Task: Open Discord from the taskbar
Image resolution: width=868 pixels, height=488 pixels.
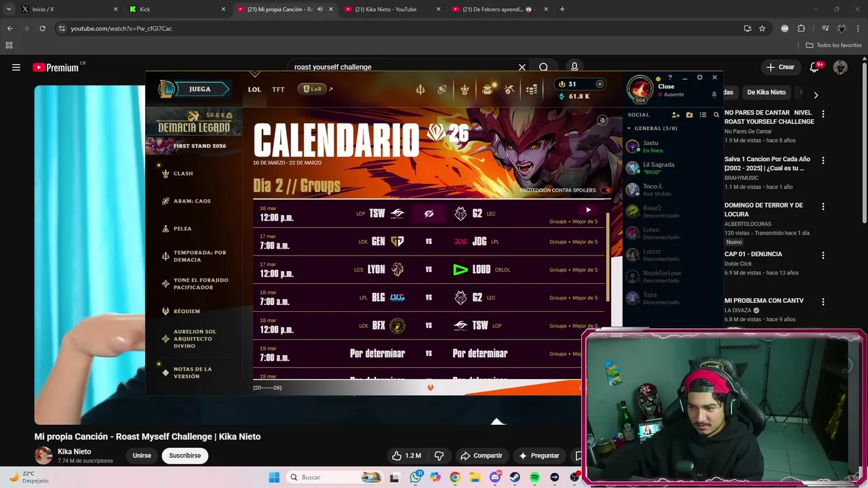Action: click(x=495, y=477)
